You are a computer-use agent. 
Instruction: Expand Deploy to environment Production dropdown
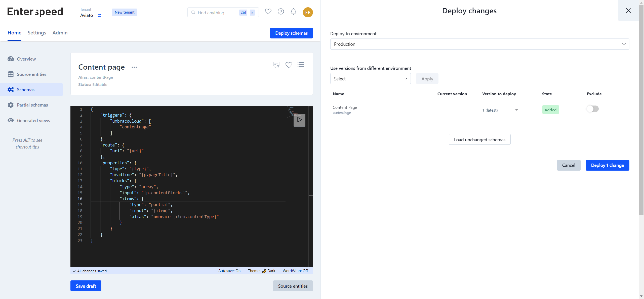[479, 44]
